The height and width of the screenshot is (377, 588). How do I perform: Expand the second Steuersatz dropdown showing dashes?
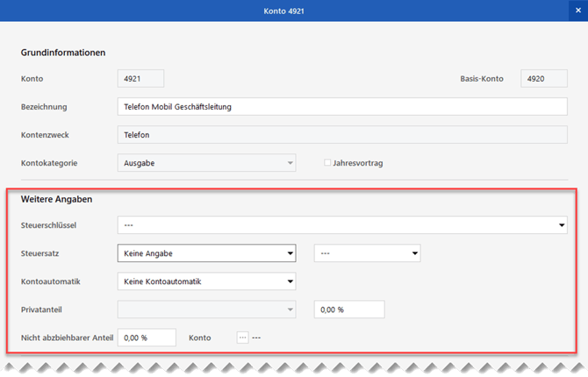[x=367, y=253]
